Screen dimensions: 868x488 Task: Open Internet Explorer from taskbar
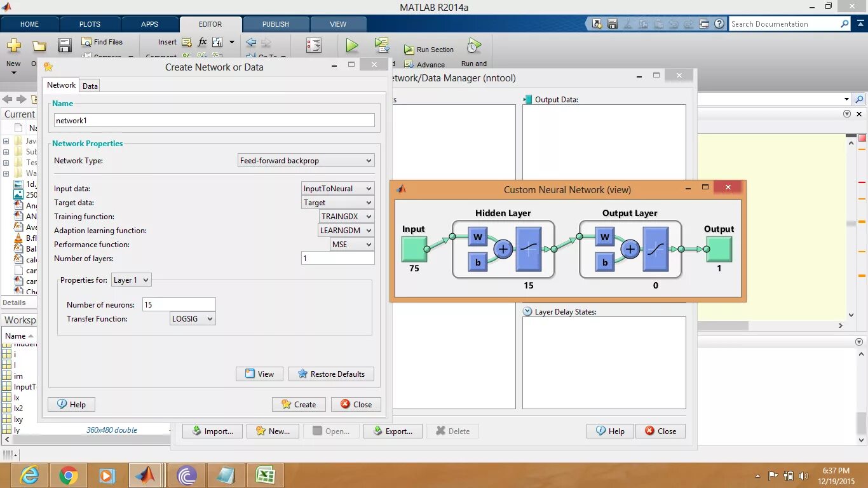click(x=29, y=475)
